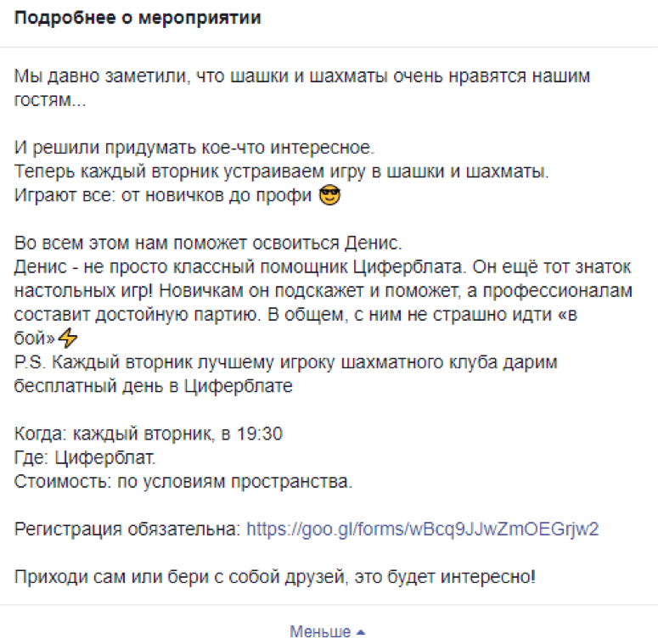Click the line starting with Когда: каждый вторник
Screen dimensions: 658x644
point(149,434)
